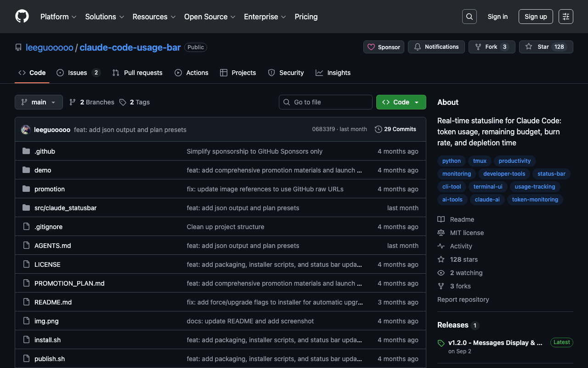Screen dimensions: 588x368
Task: Switch to the Issues tab
Action: [x=78, y=73]
